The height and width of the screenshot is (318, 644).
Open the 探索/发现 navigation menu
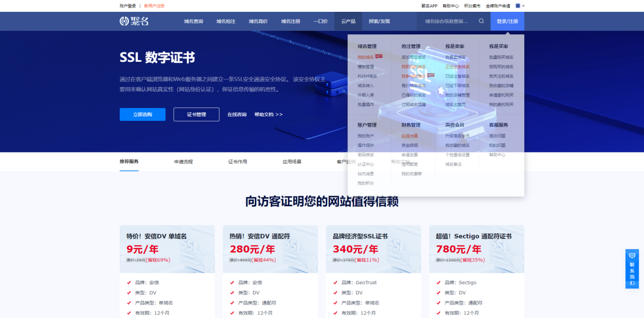[379, 21]
